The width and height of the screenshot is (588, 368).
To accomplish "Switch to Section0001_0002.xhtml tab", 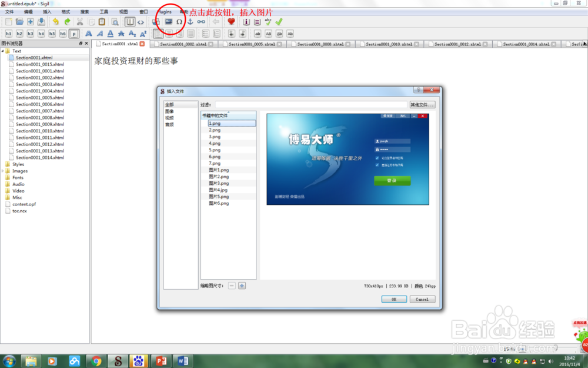I will [183, 44].
